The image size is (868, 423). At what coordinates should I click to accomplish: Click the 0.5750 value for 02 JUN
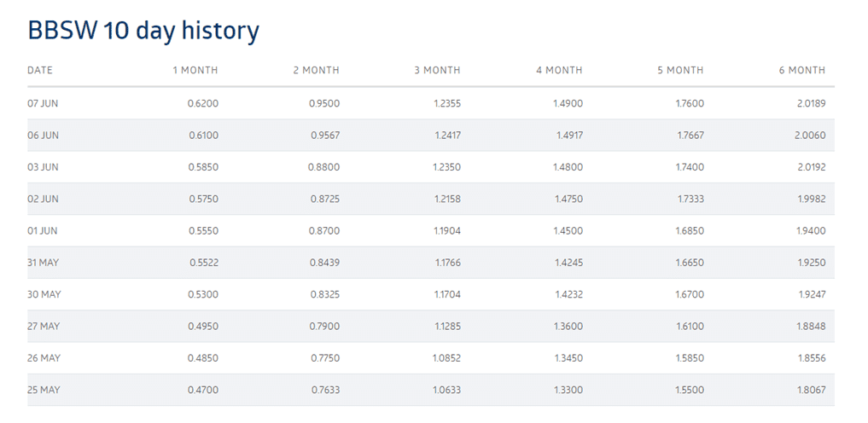point(203,199)
